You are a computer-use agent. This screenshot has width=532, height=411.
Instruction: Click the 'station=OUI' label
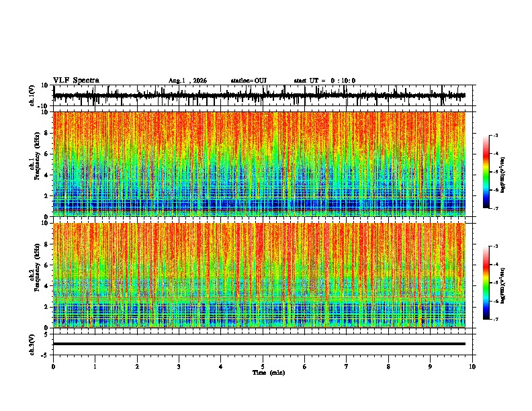pyautogui.click(x=249, y=81)
